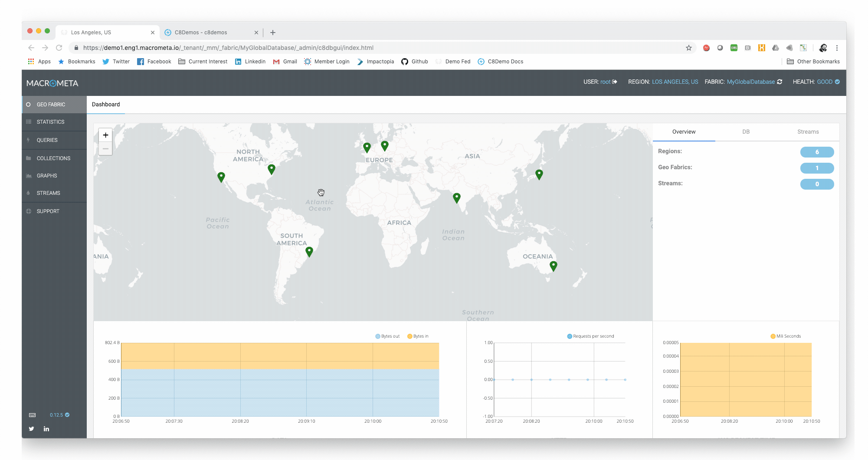This screenshot has width=868, height=460.
Task: Open the Support sidebar item
Action: click(x=54, y=211)
